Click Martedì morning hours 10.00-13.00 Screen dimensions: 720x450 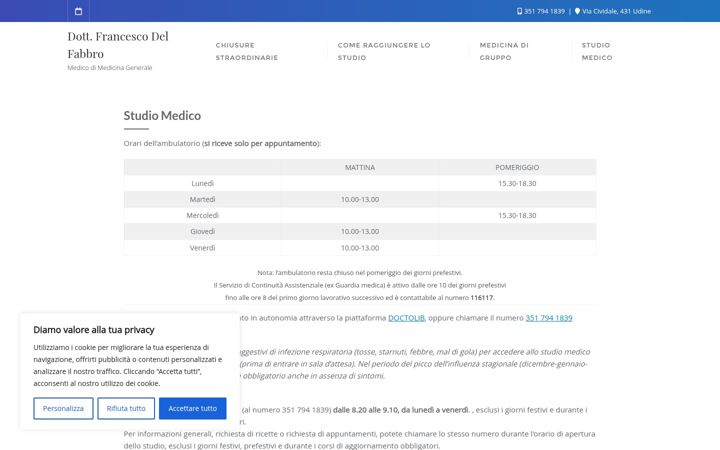pyautogui.click(x=360, y=199)
